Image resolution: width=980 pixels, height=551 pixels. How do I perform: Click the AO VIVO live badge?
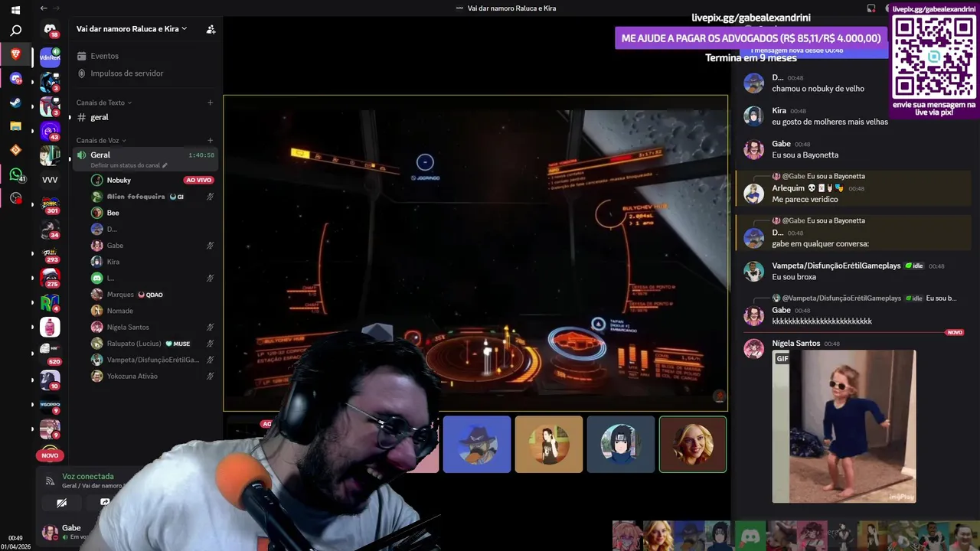click(198, 180)
